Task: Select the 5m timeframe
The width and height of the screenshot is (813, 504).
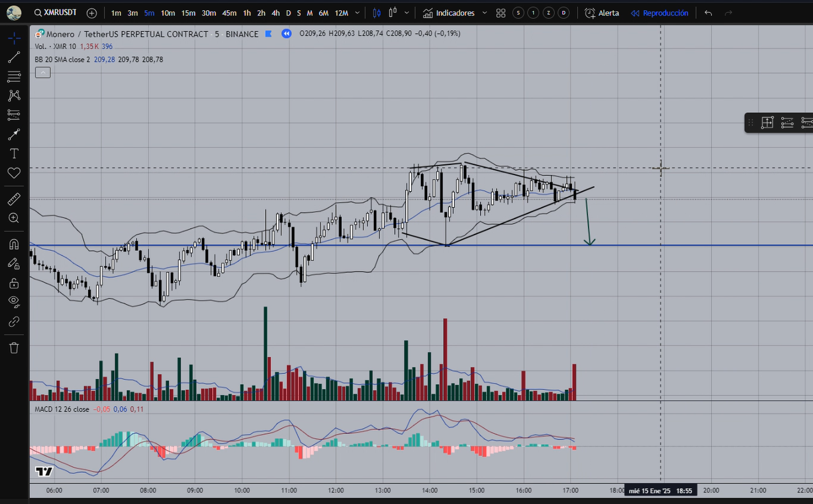Action: coord(149,13)
